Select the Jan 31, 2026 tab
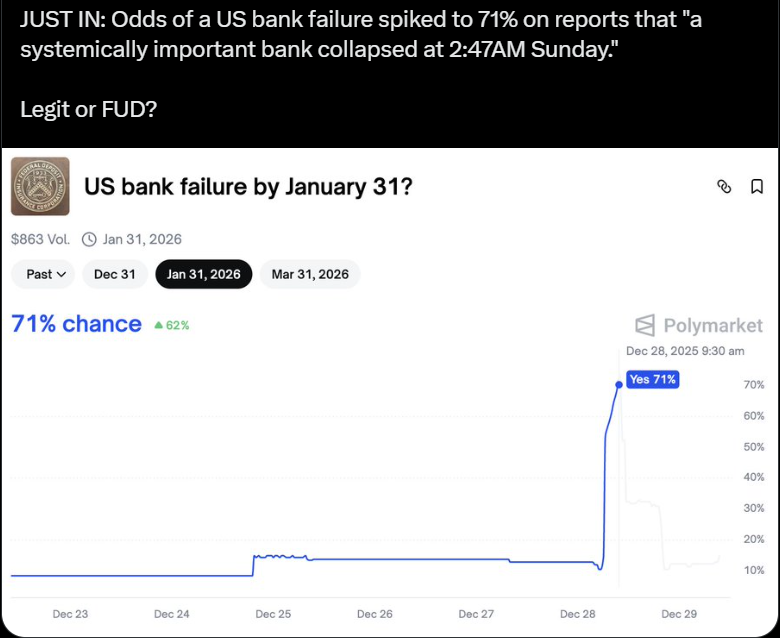This screenshot has width=780, height=638. click(204, 274)
